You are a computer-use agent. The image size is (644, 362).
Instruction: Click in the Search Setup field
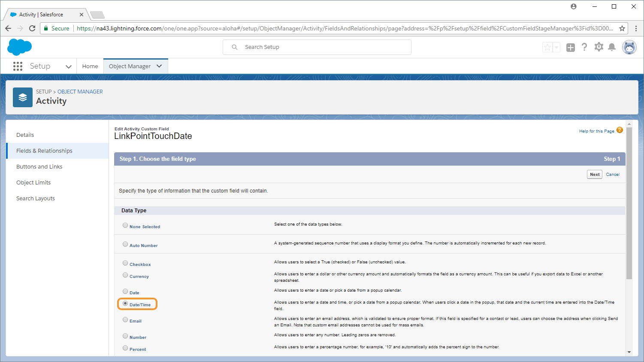pos(317,47)
